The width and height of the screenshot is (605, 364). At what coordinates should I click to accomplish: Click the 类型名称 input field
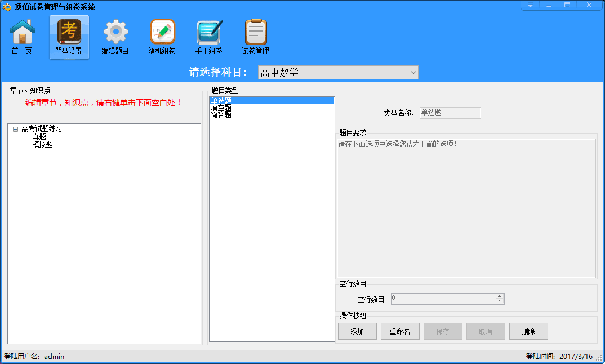tap(450, 113)
